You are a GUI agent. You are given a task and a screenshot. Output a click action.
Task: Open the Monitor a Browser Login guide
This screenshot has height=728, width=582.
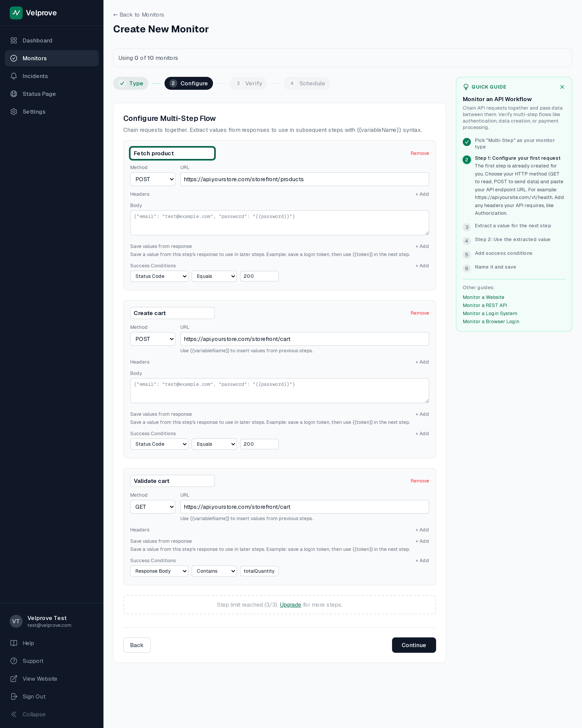pyautogui.click(x=491, y=322)
